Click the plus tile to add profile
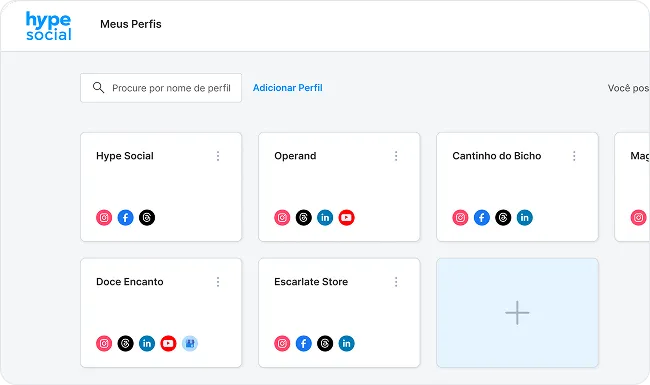Screen dimensions: 650x385 517,313
